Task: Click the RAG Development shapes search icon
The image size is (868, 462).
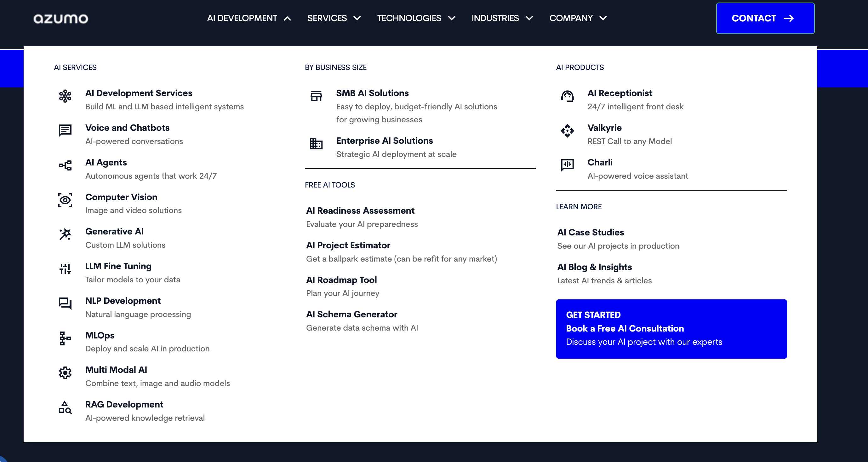Action: pyautogui.click(x=65, y=407)
